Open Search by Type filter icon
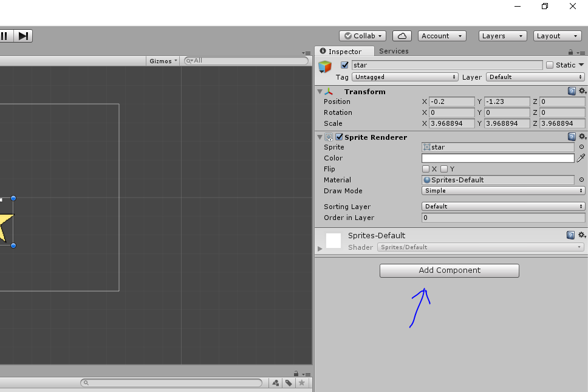Screen dimensions: 588x392 point(276,383)
